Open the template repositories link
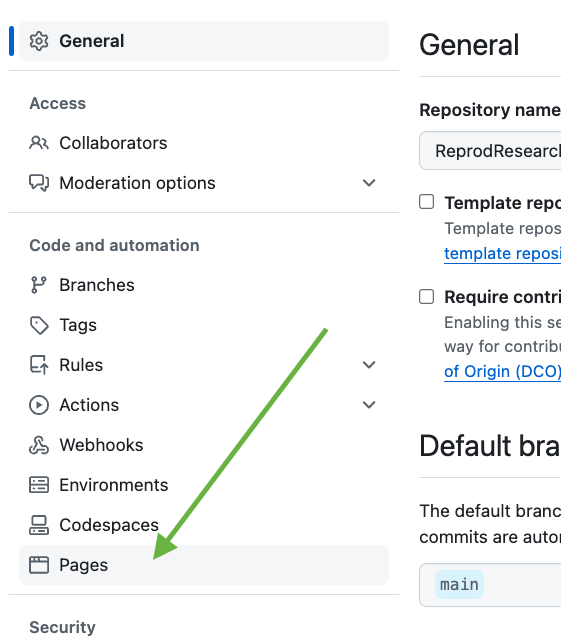 point(502,254)
